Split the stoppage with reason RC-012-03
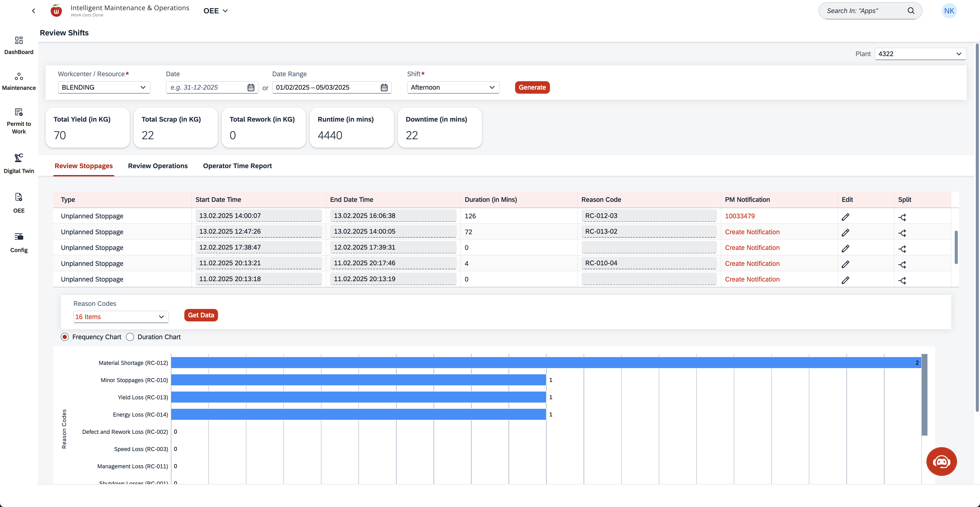The height and width of the screenshot is (507, 980). tap(902, 217)
